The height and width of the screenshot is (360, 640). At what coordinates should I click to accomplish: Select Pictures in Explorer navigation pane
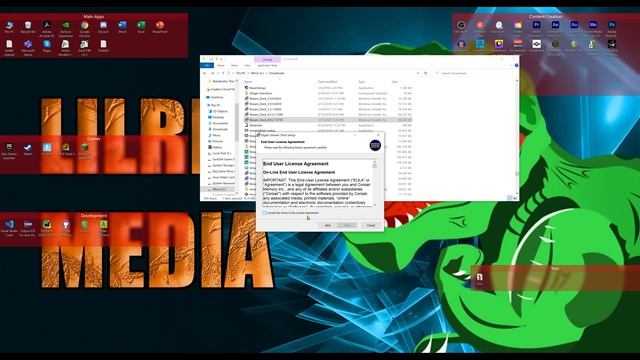(x=218, y=141)
